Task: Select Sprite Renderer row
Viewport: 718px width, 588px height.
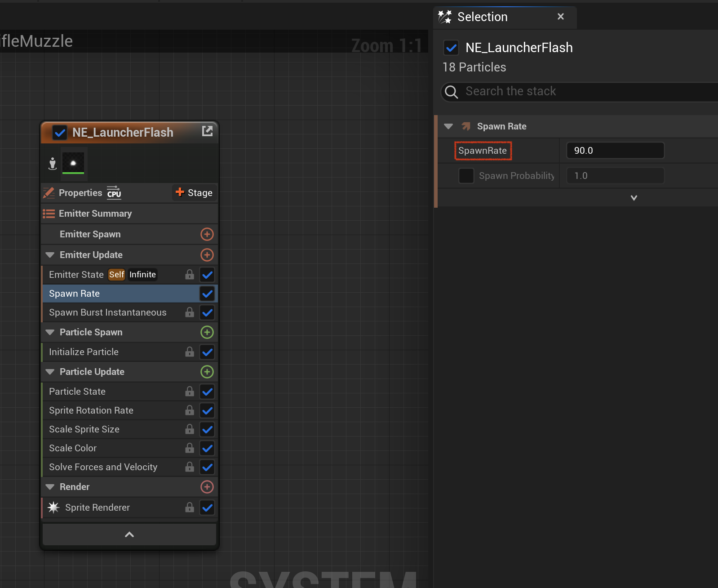Action: point(129,508)
